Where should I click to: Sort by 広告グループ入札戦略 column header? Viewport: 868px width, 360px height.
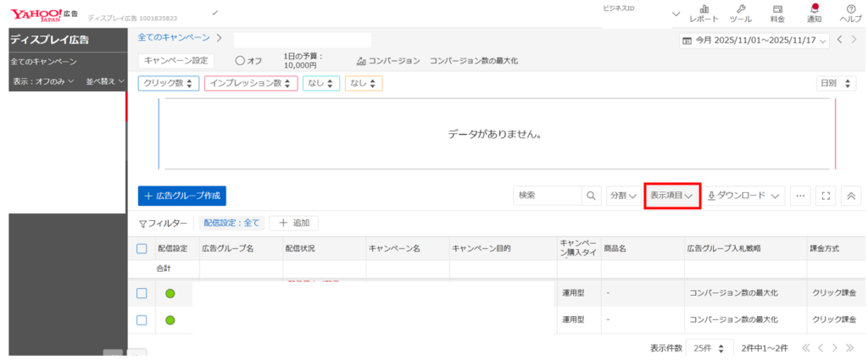[724, 249]
